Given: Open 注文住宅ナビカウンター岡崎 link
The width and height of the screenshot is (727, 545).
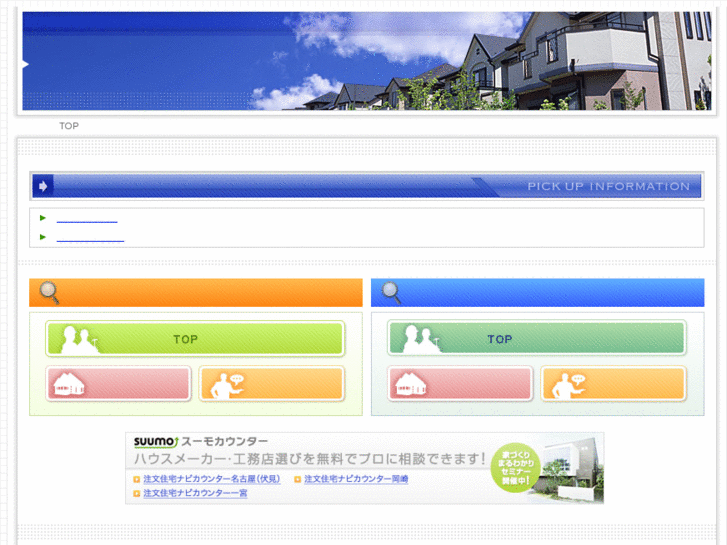Looking at the screenshot, I should (x=356, y=479).
